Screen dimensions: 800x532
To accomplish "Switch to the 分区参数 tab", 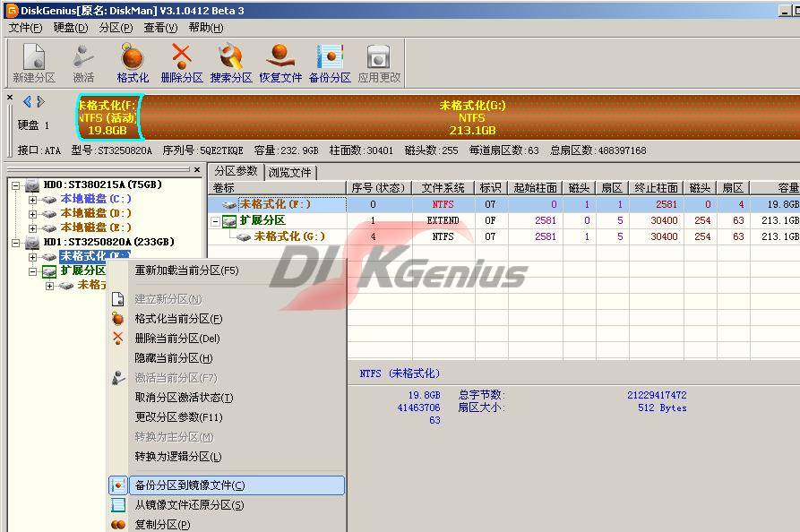I will tap(236, 171).
